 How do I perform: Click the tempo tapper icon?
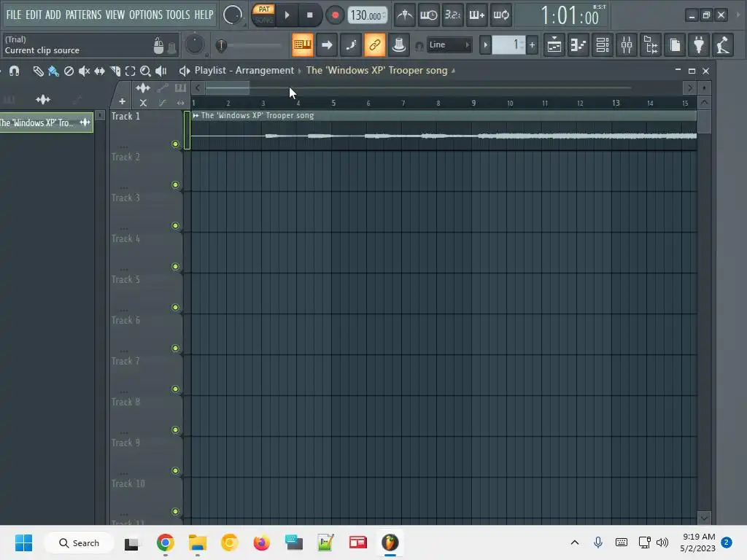(723, 45)
